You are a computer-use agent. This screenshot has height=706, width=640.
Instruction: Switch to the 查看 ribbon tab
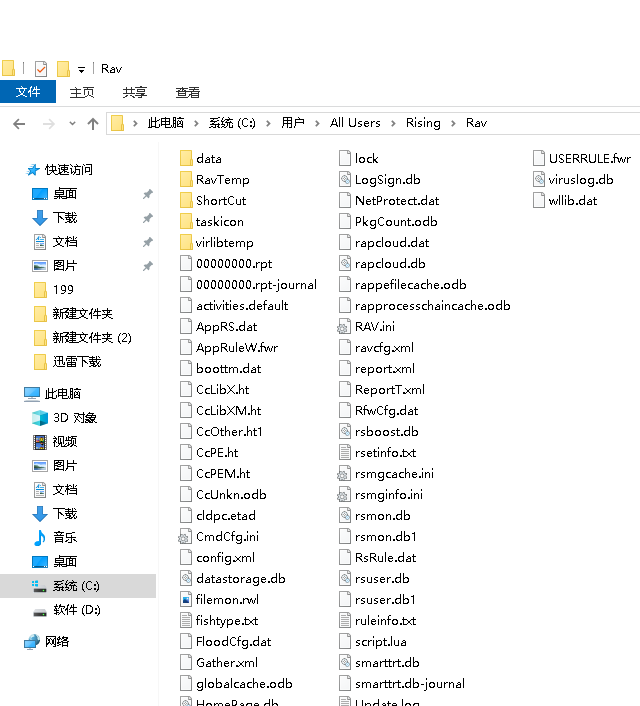[188, 92]
